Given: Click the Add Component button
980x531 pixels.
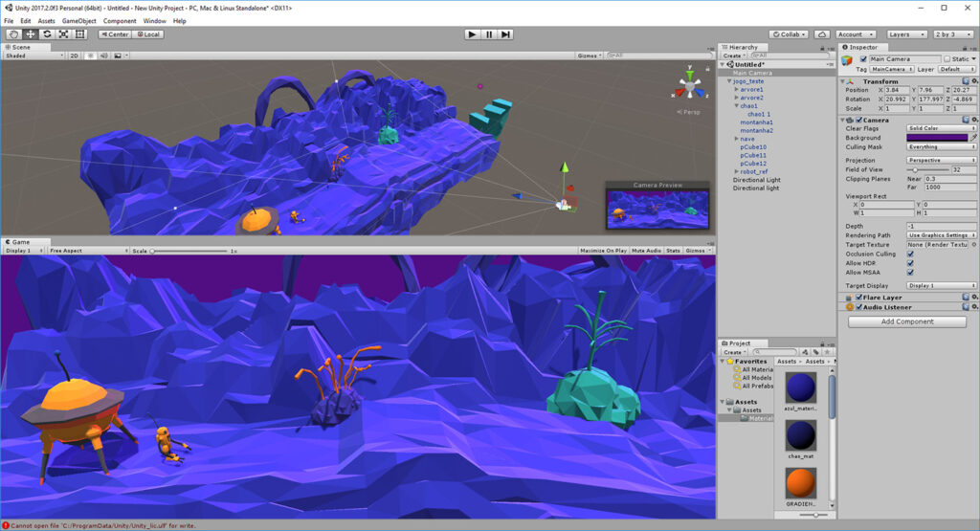Looking at the screenshot, I should [907, 321].
